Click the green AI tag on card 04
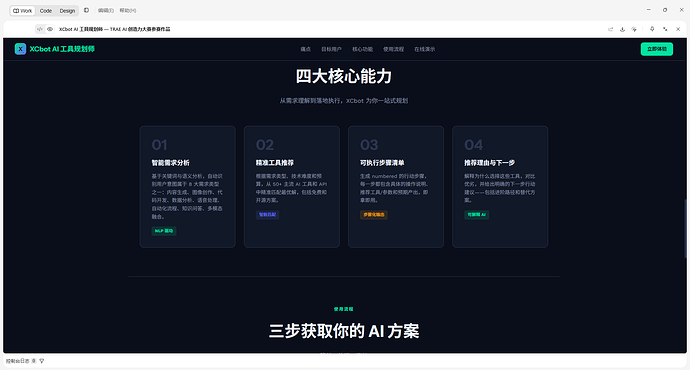690x370 pixels. coord(477,215)
